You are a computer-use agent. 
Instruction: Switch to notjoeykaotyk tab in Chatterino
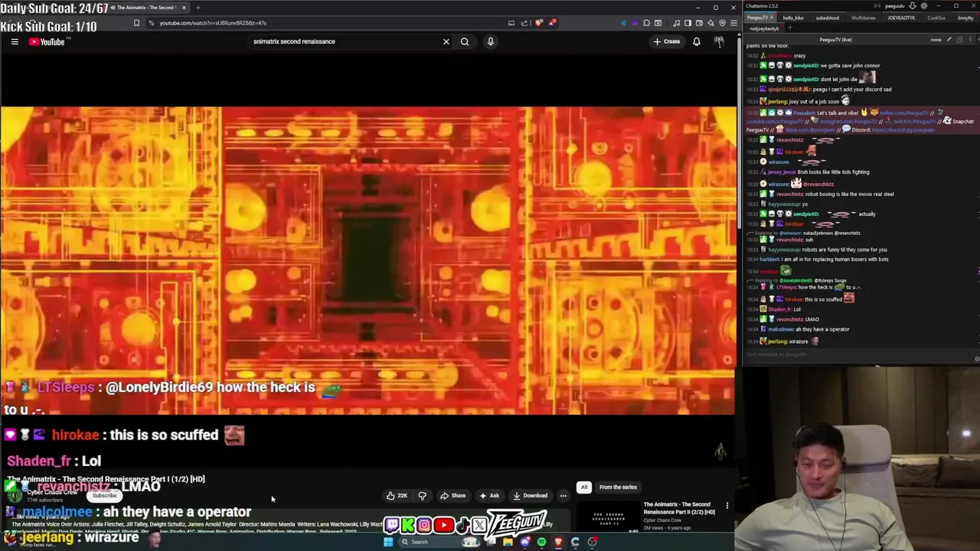(763, 28)
